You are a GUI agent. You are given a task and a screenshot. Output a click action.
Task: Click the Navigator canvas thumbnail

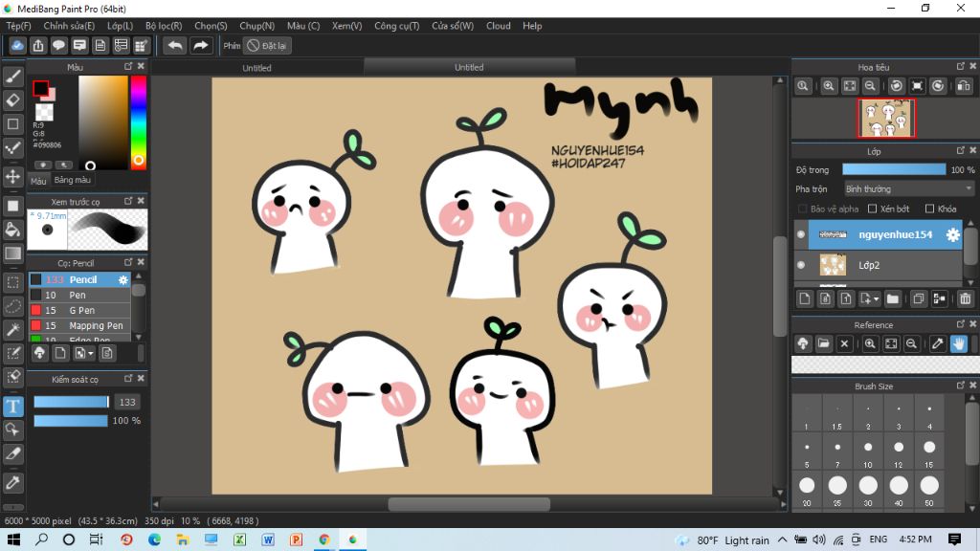(x=886, y=118)
